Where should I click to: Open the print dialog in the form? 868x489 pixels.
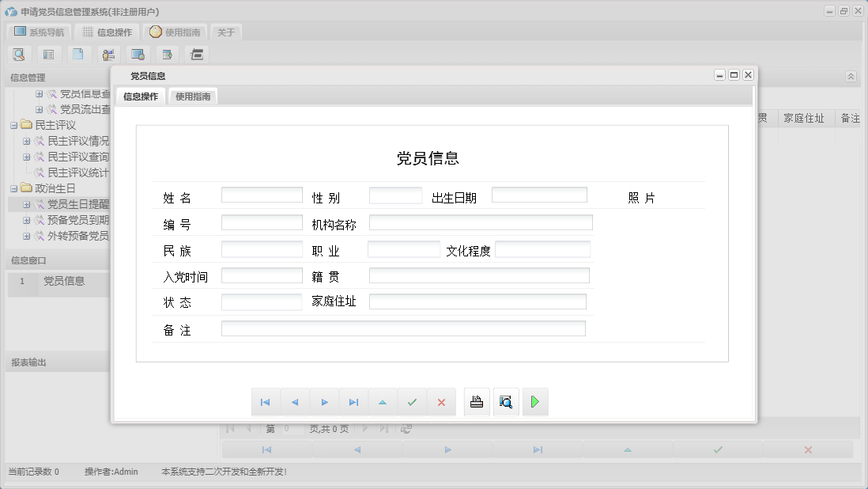(x=476, y=401)
